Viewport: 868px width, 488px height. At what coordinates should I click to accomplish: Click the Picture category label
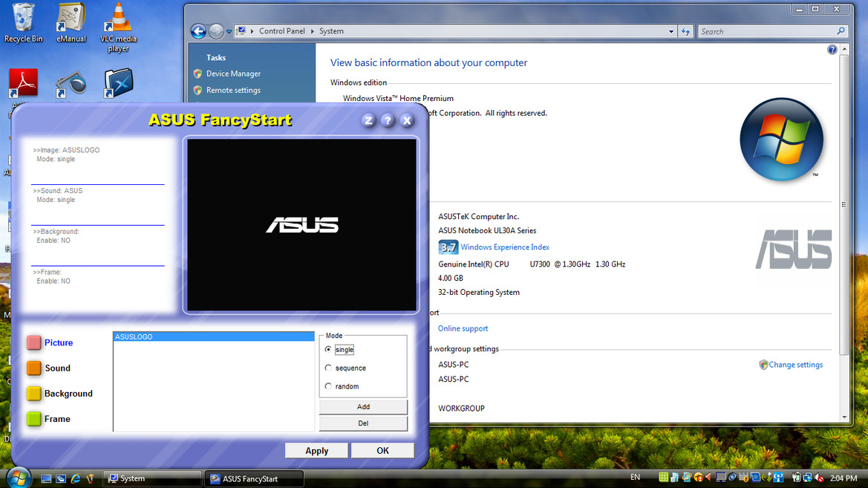click(59, 343)
